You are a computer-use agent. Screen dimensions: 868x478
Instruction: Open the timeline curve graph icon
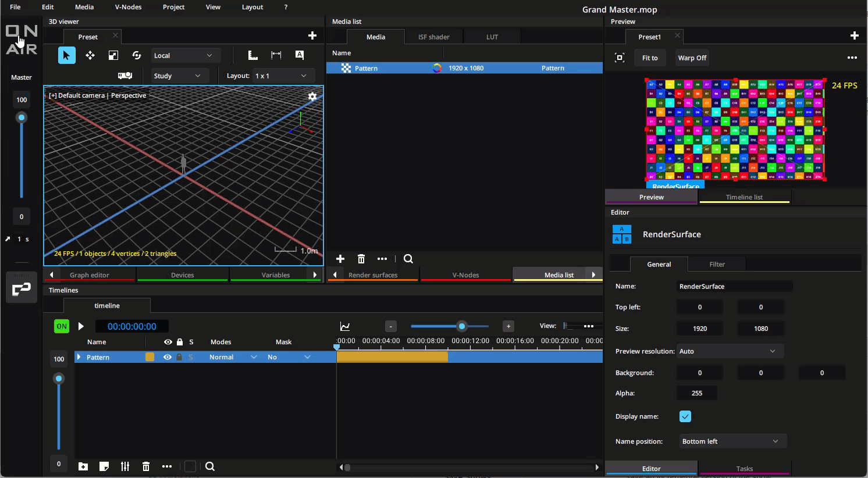345,326
